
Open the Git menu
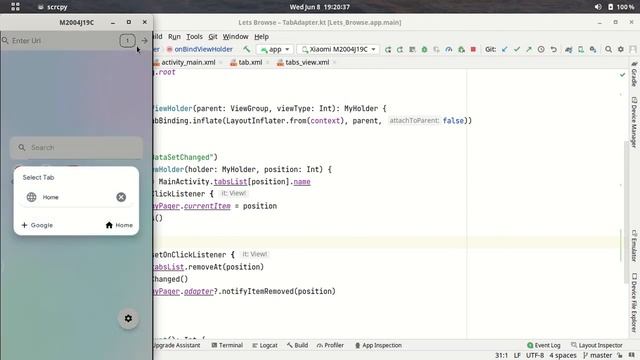pyautogui.click(x=213, y=36)
